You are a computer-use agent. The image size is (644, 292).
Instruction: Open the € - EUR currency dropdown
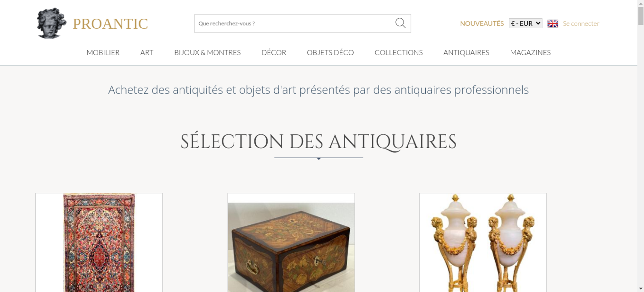526,23
